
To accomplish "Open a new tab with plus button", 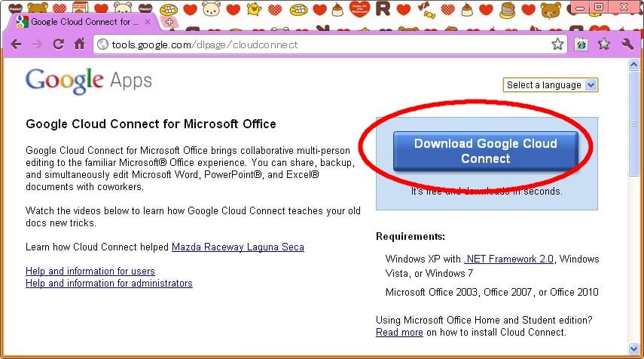I will point(169,22).
